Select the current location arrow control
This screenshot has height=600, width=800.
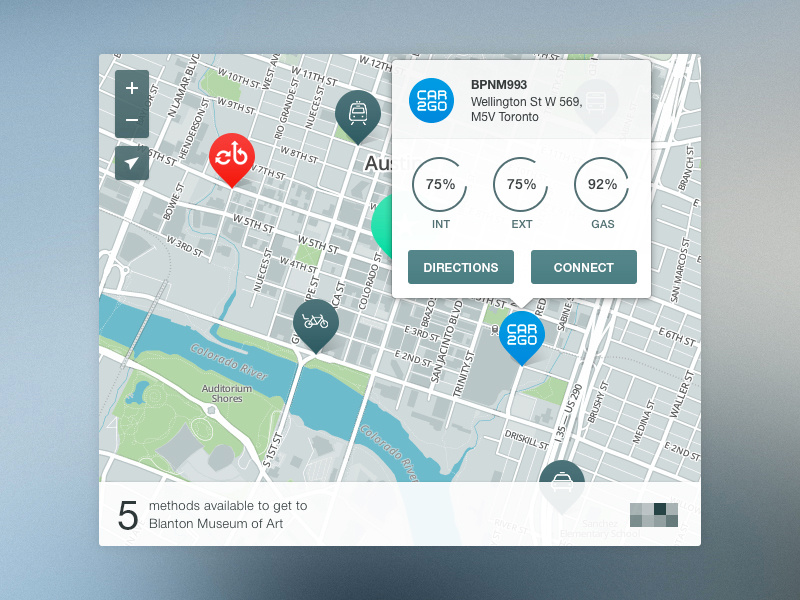tap(131, 162)
